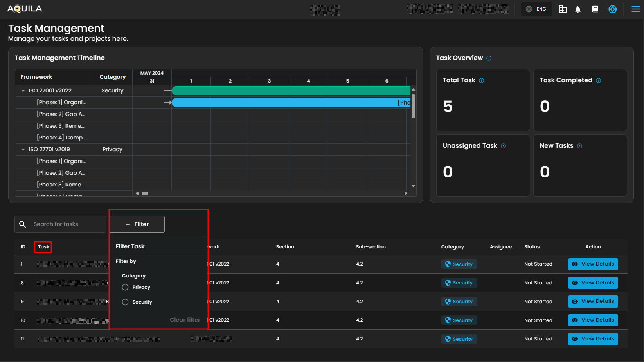View Details for task ID 1

tap(593, 264)
